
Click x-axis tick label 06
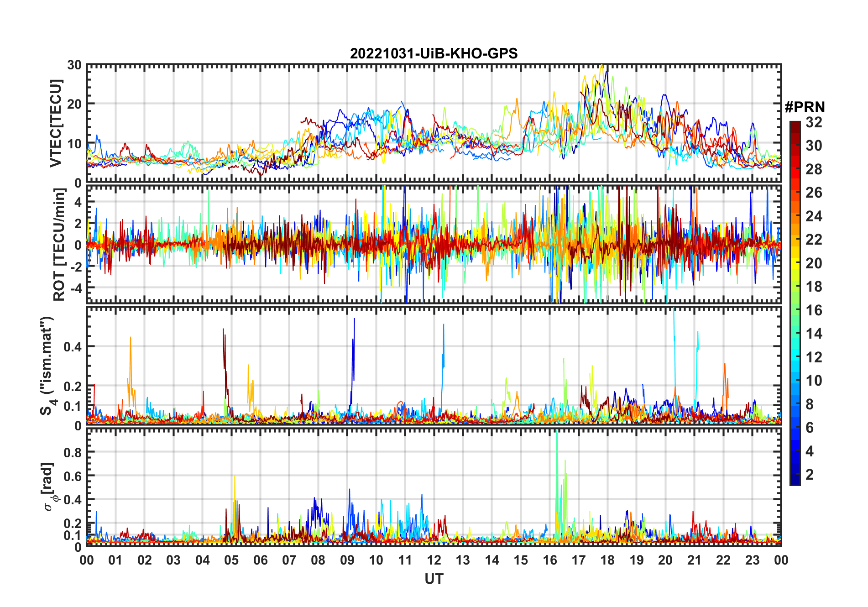click(261, 560)
